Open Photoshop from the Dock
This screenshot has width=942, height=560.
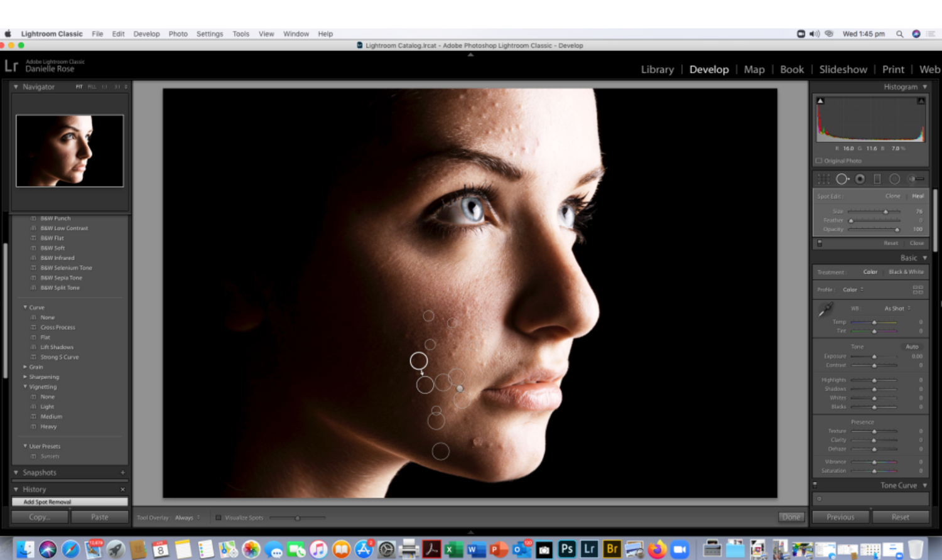coord(566,549)
